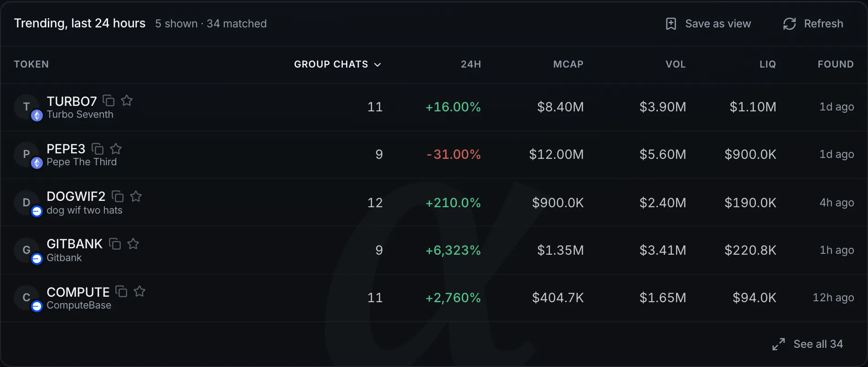
Task: Open the COMPUTE token name
Action: (x=78, y=292)
